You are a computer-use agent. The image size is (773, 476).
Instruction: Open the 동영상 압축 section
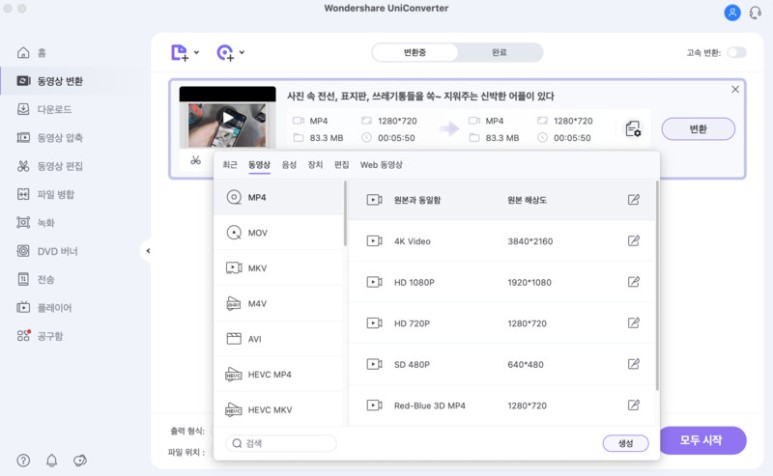(50, 137)
